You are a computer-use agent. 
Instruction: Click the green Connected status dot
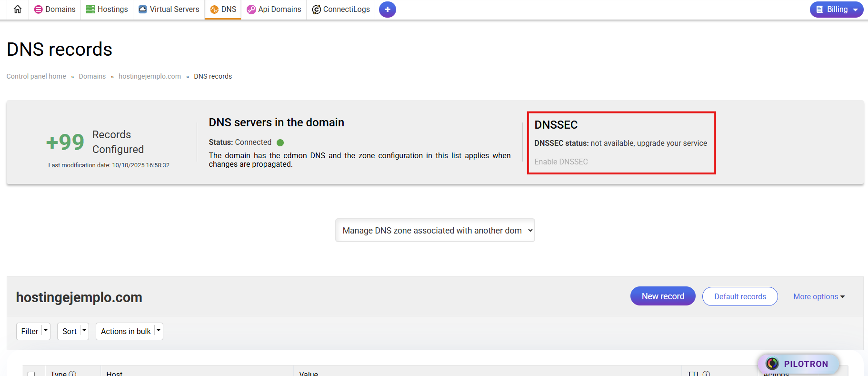[x=280, y=142]
